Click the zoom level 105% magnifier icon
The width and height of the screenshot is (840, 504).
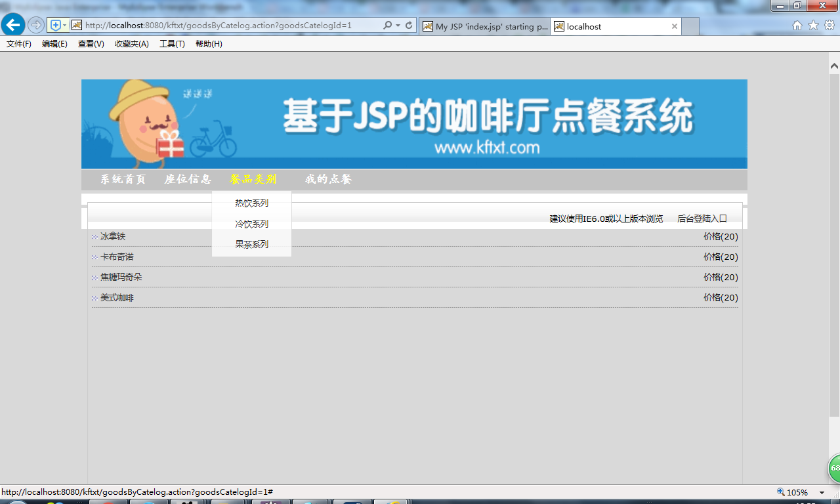(781, 492)
